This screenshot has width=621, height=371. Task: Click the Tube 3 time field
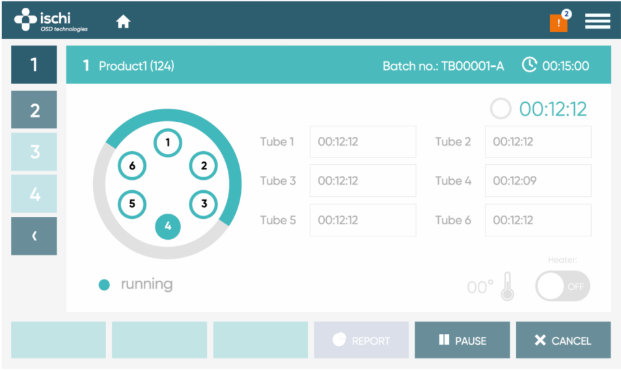[x=363, y=181]
